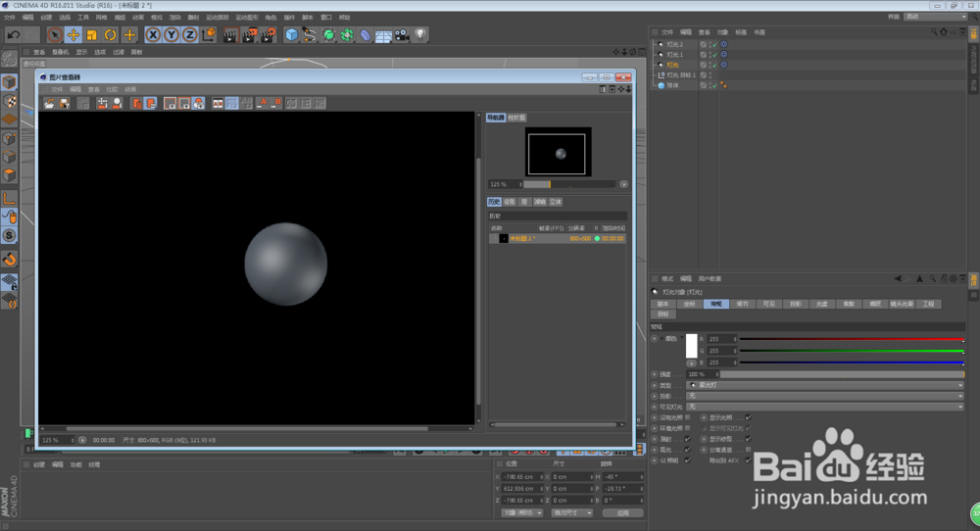
Task: Click the S Enable Snap icon in left sidebar
Action: pyautogui.click(x=10, y=235)
